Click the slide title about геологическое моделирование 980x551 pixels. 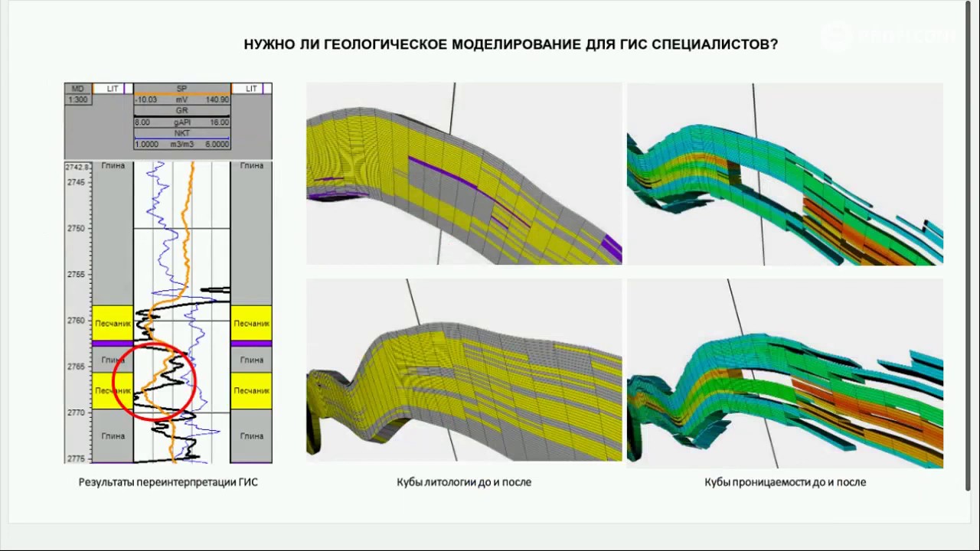pyautogui.click(x=511, y=44)
